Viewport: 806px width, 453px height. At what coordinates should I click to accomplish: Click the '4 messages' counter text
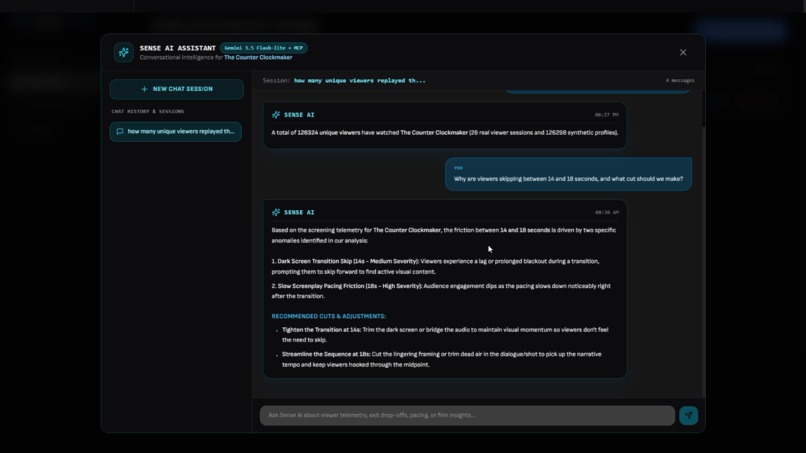[680, 81]
